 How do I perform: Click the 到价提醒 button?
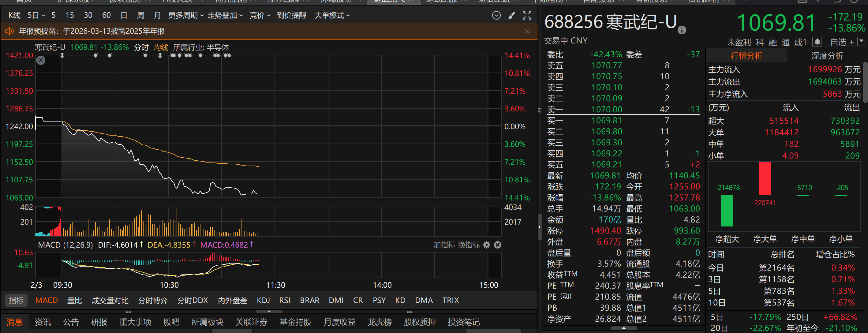pos(291,16)
